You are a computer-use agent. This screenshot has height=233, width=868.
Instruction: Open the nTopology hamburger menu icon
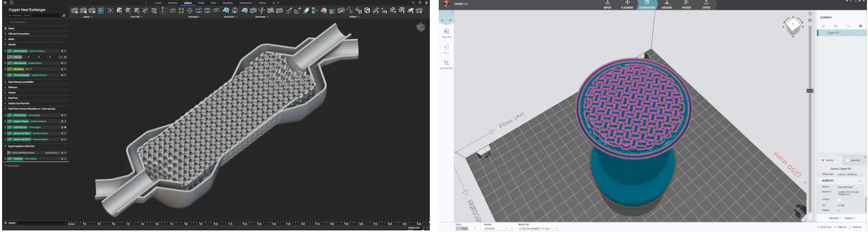(5, 3)
